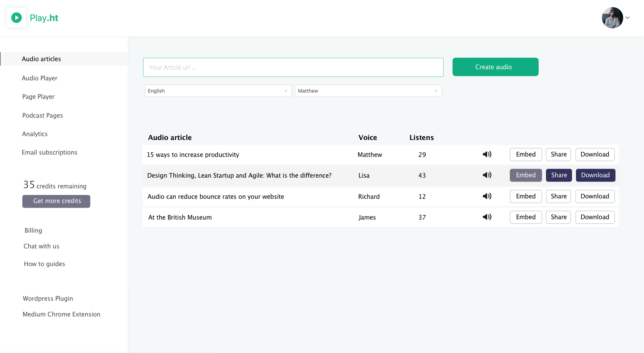Share "Audio can reduce bounce rates on your website"
Image resolution: width=644 pixels, height=353 pixels.
558,196
